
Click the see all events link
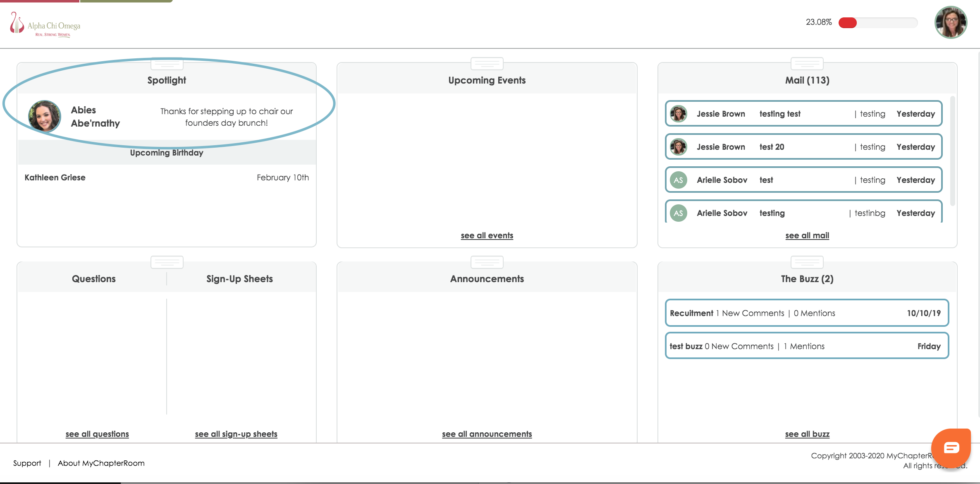tap(487, 235)
